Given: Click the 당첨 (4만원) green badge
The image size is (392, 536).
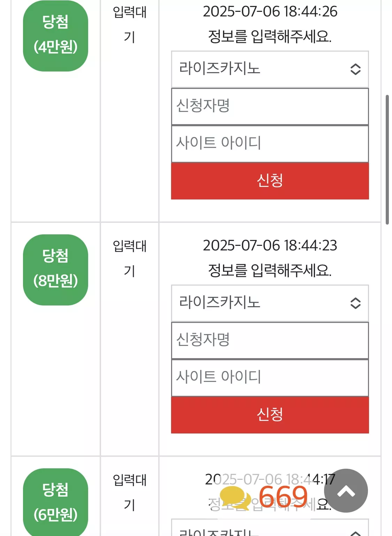Looking at the screenshot, I should pyautogui.click(x=55, y=36).
